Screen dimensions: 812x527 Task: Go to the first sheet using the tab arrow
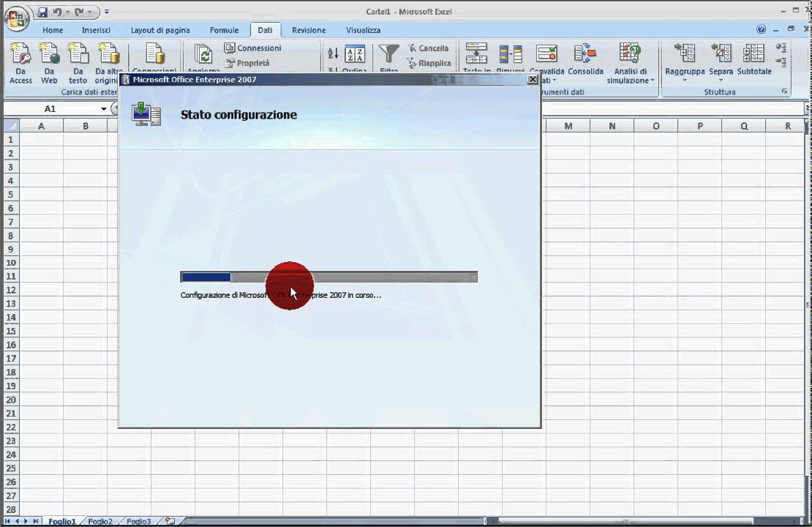(x=7, y=521)
